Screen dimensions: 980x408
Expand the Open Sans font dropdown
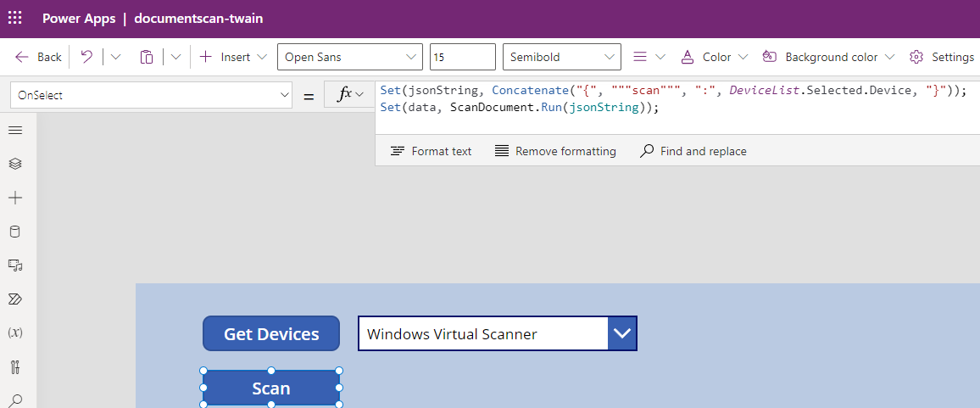(349, 57)
